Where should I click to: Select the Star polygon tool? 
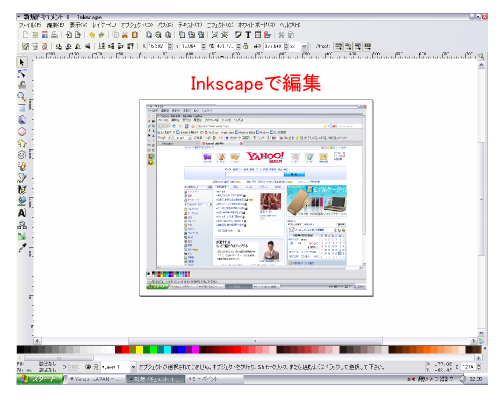point(22,143)
